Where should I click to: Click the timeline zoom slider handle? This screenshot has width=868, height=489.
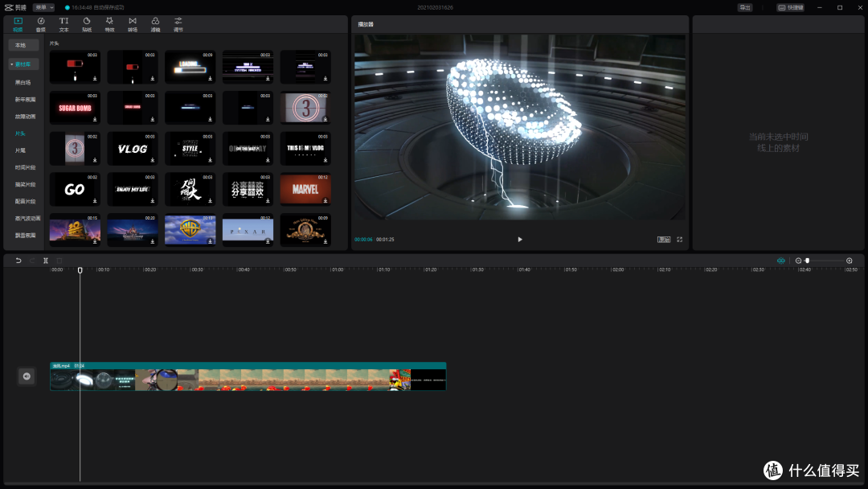click(807, 261)
